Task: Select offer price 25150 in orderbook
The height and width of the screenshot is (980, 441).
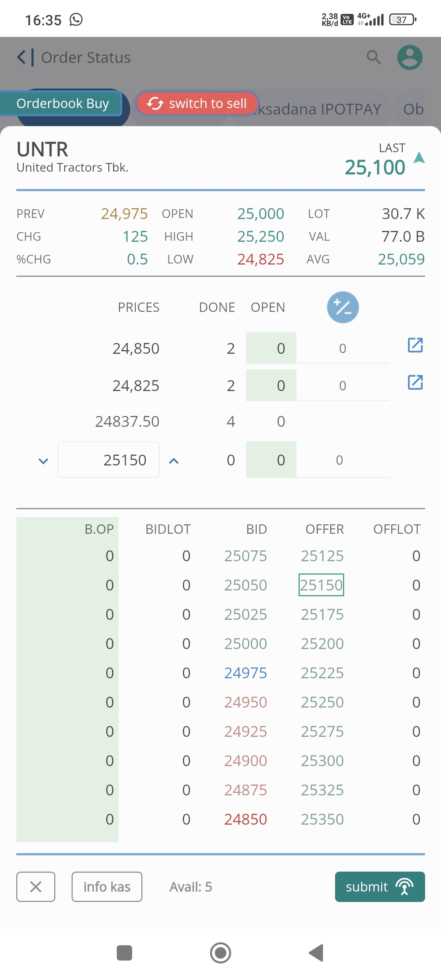Action: click(x=321, y=585)
